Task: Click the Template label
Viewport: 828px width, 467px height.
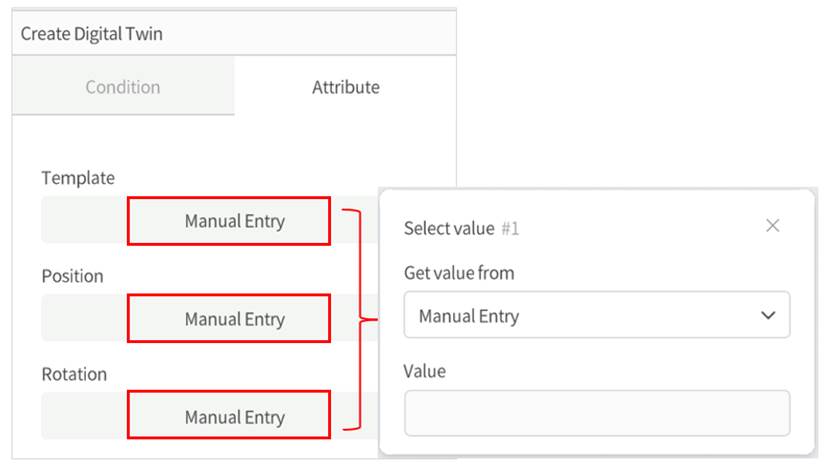Action: (x=78, y=178)
